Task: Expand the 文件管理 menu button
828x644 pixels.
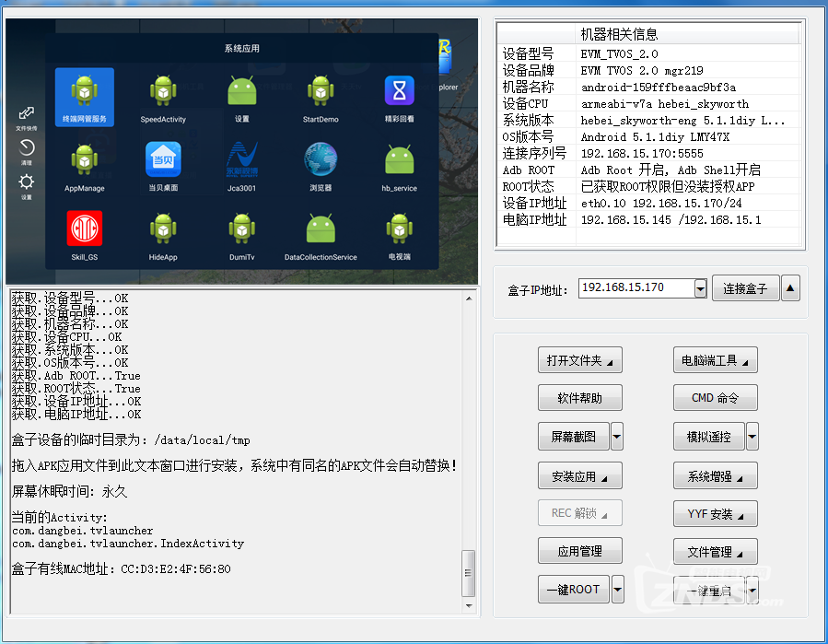Action: pyautogui.click(x=715, y=552)
